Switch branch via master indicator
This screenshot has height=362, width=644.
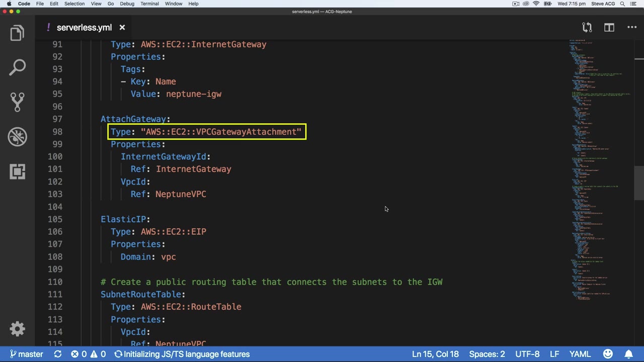[x=26, y=354]
